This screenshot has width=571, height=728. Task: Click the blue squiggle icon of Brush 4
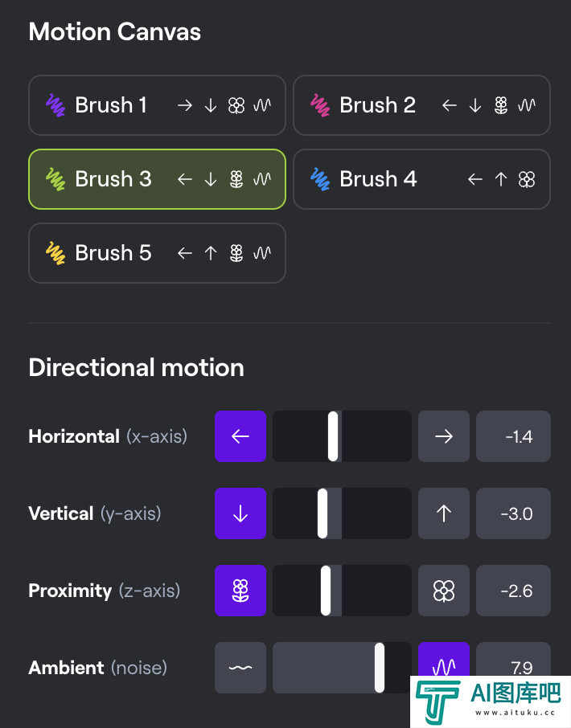pos(320,179)
